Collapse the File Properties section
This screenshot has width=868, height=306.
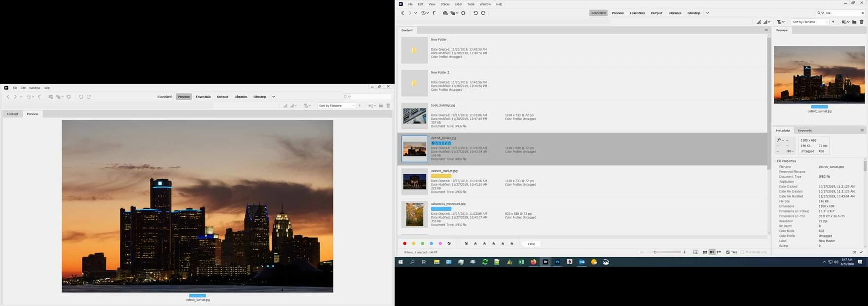tap(775, 161)
